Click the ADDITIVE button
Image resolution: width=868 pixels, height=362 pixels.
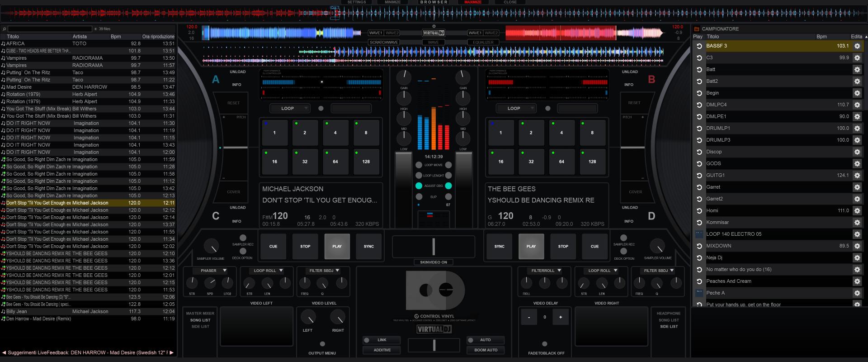coord(382,350)
